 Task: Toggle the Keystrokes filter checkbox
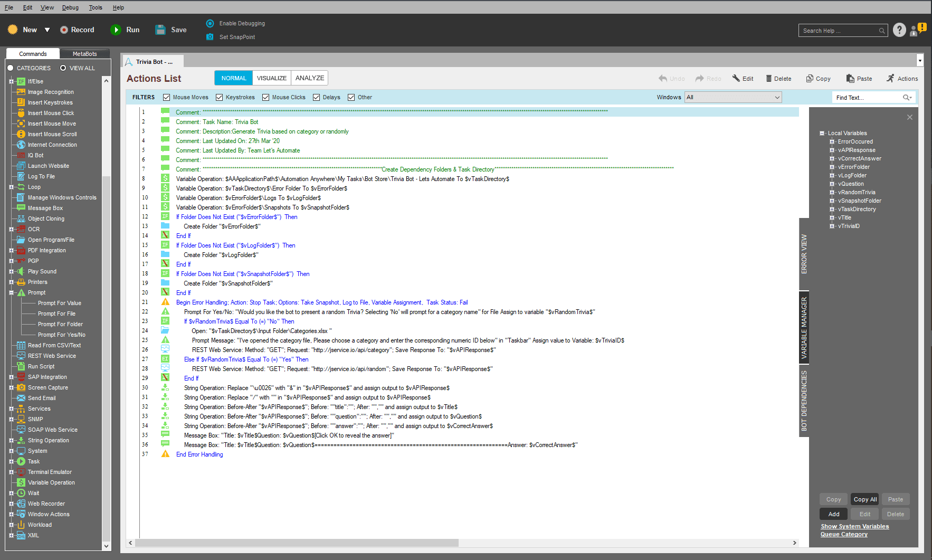(220, 97)
